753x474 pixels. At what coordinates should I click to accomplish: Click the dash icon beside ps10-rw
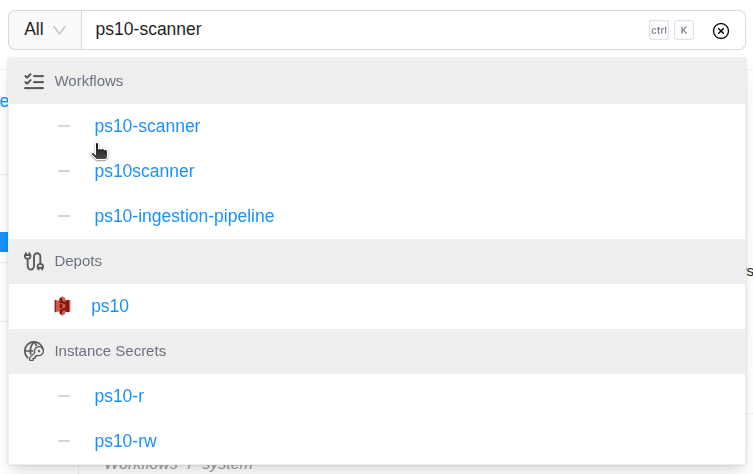click(x=64, y=441)
